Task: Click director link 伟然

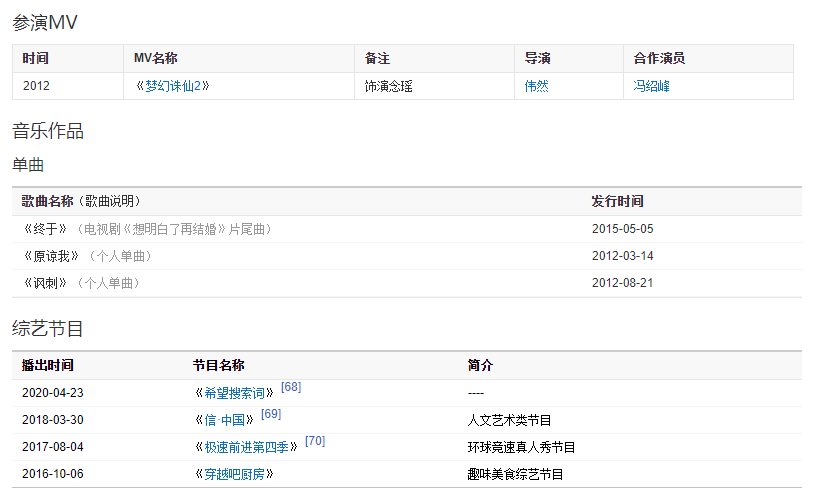Action: point(536,86)
